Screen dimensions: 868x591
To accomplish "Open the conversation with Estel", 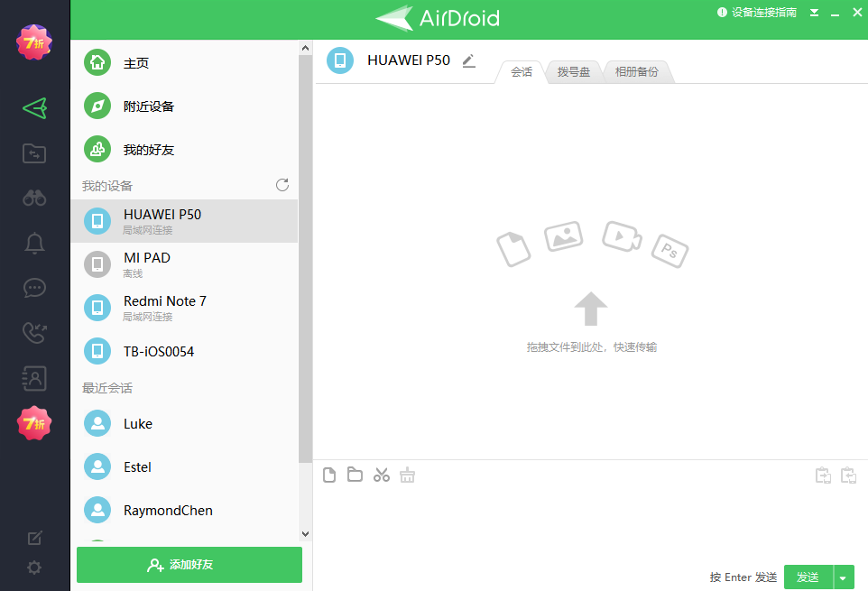I will click(184, 467).
